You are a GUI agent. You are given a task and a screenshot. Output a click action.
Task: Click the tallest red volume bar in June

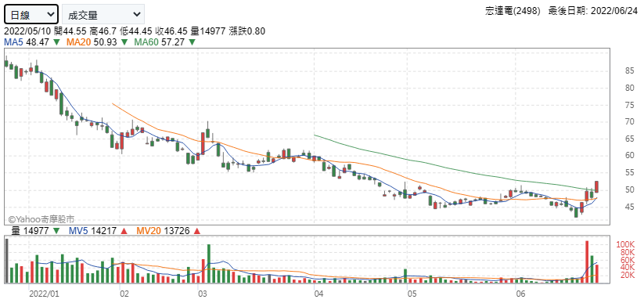coord(587,262)
